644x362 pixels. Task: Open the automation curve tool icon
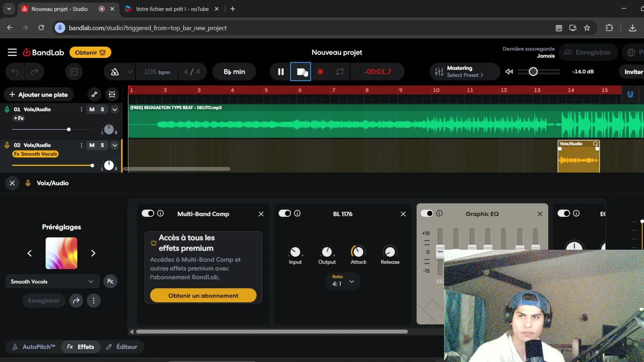[x=94, y=95]
